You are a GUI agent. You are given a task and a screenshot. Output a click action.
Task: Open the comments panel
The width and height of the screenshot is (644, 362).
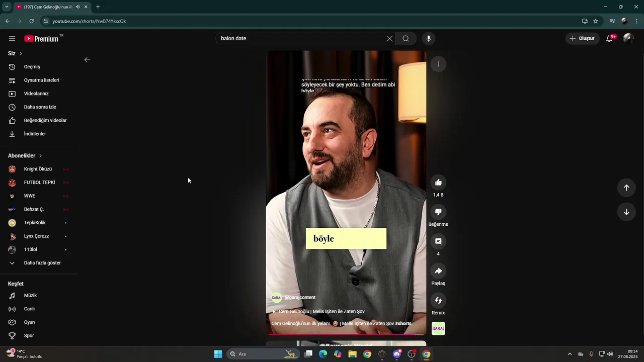coord(438,241)
